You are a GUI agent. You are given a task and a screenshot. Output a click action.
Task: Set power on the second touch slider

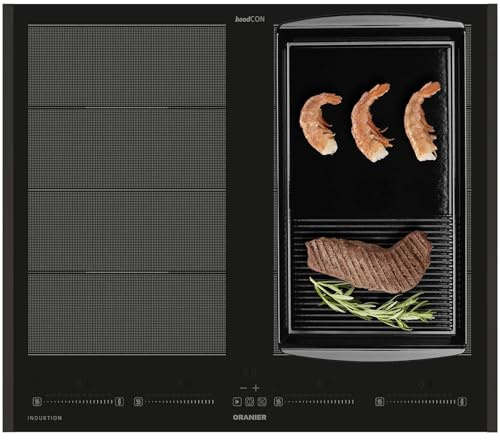(179, 402)
